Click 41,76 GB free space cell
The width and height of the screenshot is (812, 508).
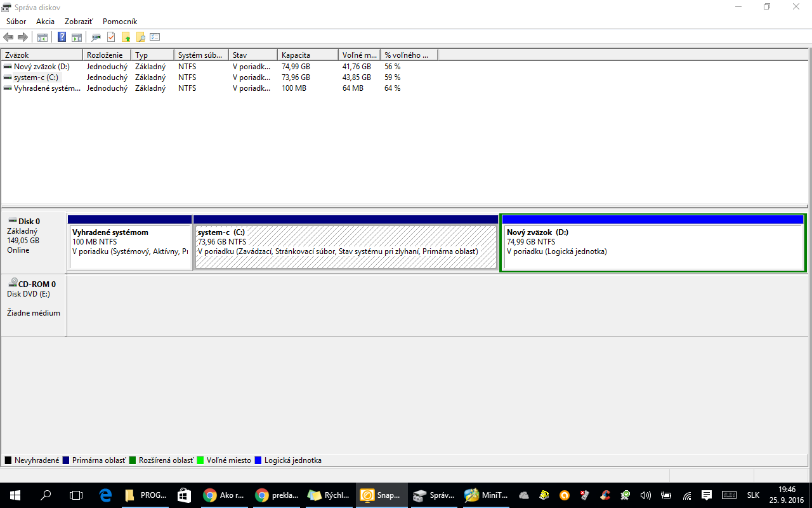[x=357, y=67]
